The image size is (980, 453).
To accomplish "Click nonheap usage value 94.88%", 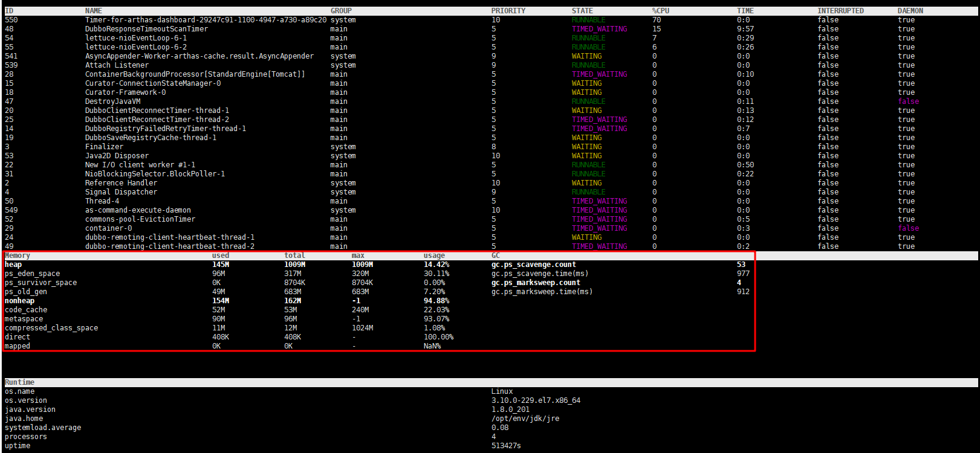I will pos(436,301).
